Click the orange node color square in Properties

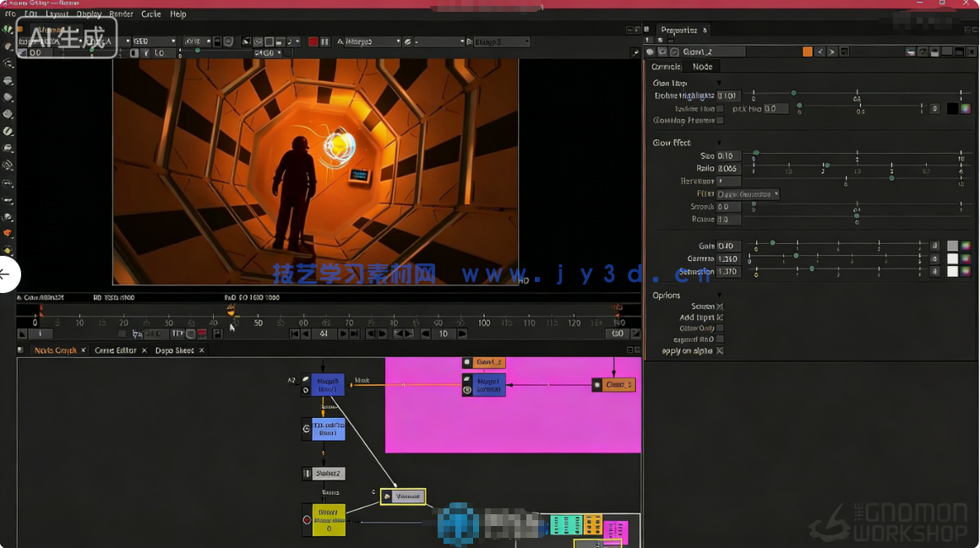(807, 52)
